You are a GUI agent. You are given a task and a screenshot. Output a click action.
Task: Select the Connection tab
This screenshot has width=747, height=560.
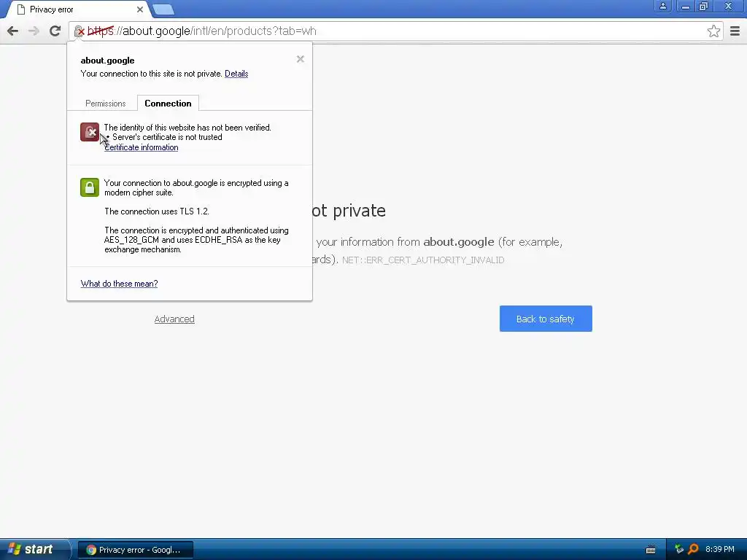click(x=169, y=104)
